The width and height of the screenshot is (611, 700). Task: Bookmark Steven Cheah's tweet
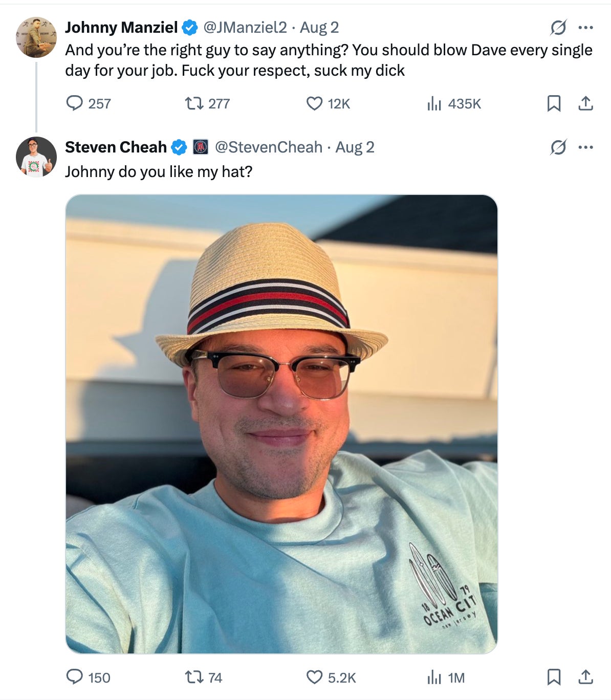pyautogui.click(x=554, y=677)
